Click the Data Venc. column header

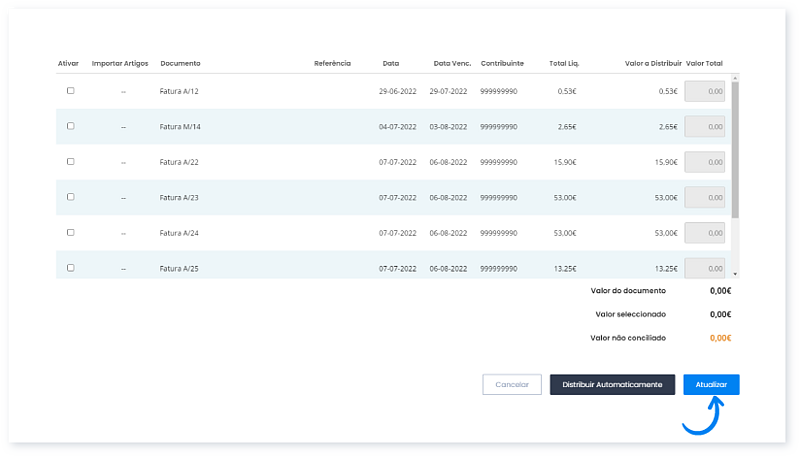coord(451,63)
